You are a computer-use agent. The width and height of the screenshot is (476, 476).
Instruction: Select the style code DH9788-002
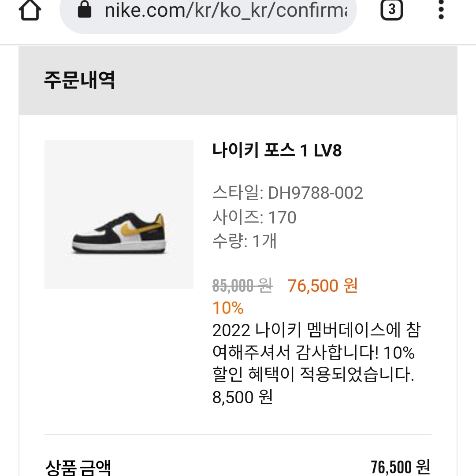[315, 193]
